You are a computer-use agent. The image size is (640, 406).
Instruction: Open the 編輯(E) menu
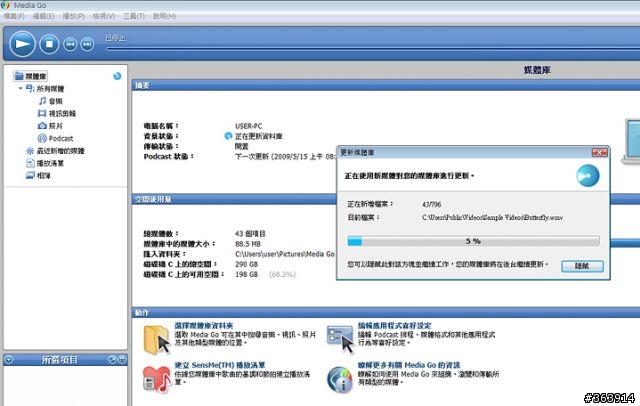pyautogui.click(x=44, y=16)
